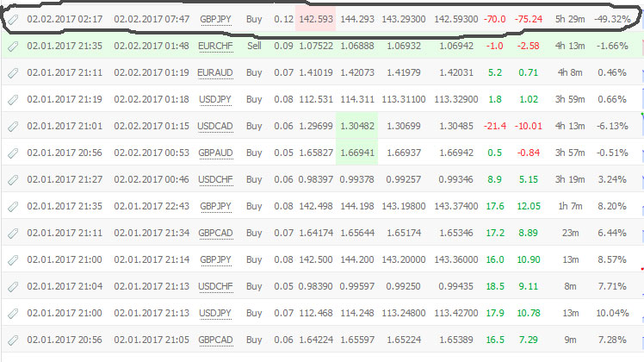Screen dimensions: 644x362
Task: Click the tag icon on the USDCAD row
Action: pyautogui.click(x=13, y=127)
